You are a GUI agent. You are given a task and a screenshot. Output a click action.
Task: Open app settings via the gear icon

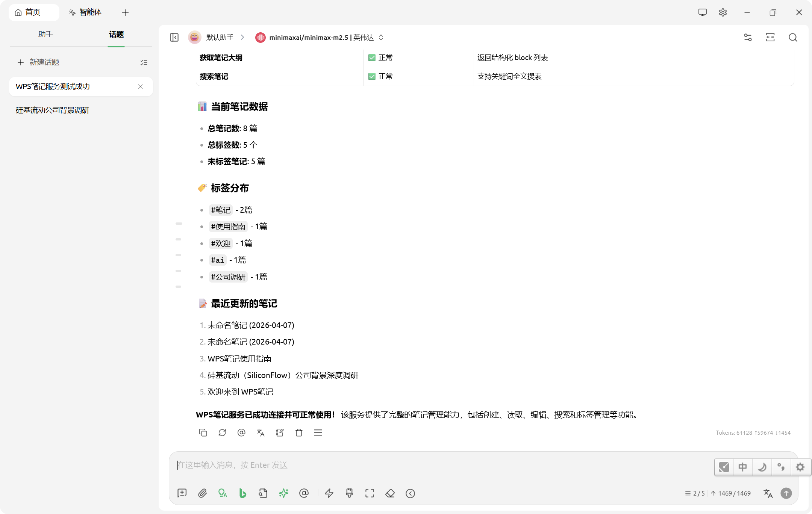point(723,12)
